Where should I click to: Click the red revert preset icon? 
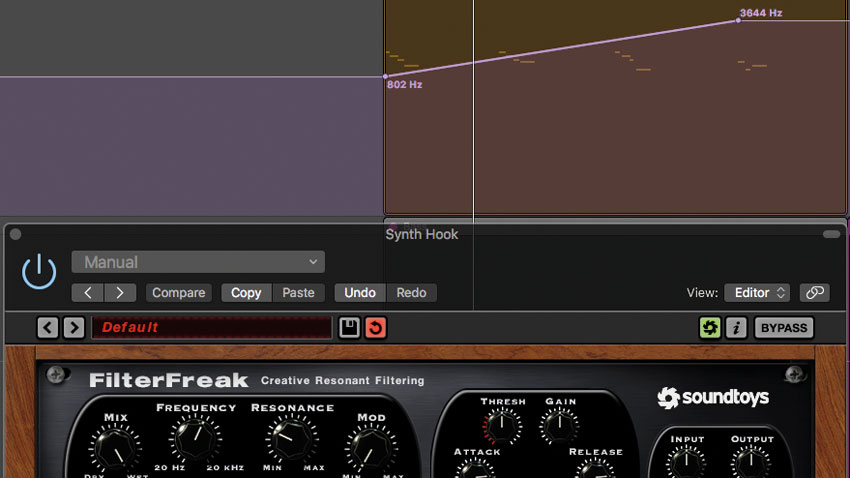point(375,328)
